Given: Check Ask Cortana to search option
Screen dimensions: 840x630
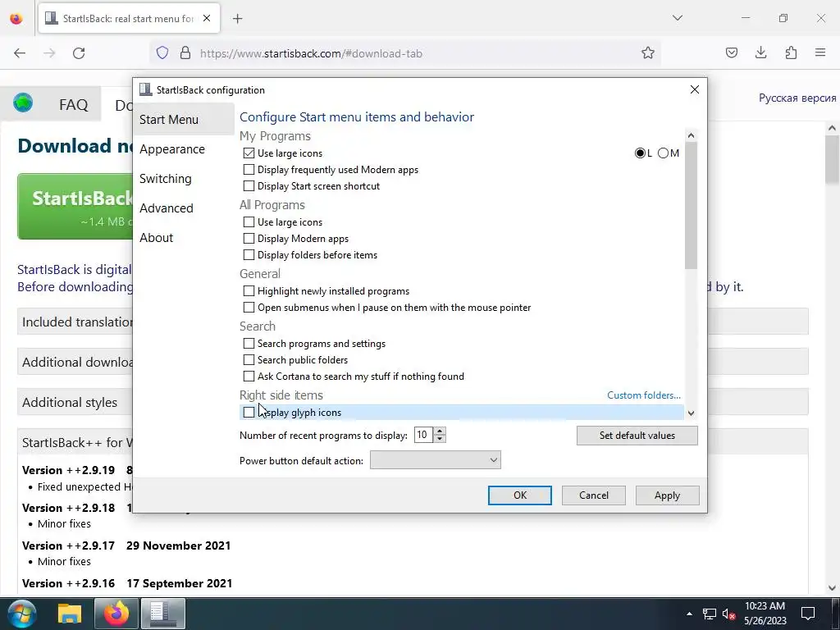Looking at the screenshot, I should (x=249, y=376).
